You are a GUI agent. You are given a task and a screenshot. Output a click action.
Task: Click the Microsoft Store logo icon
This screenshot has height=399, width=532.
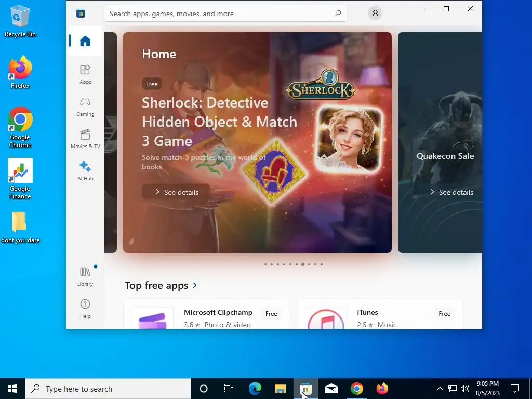pyautogui.click(x=81, y=13)
